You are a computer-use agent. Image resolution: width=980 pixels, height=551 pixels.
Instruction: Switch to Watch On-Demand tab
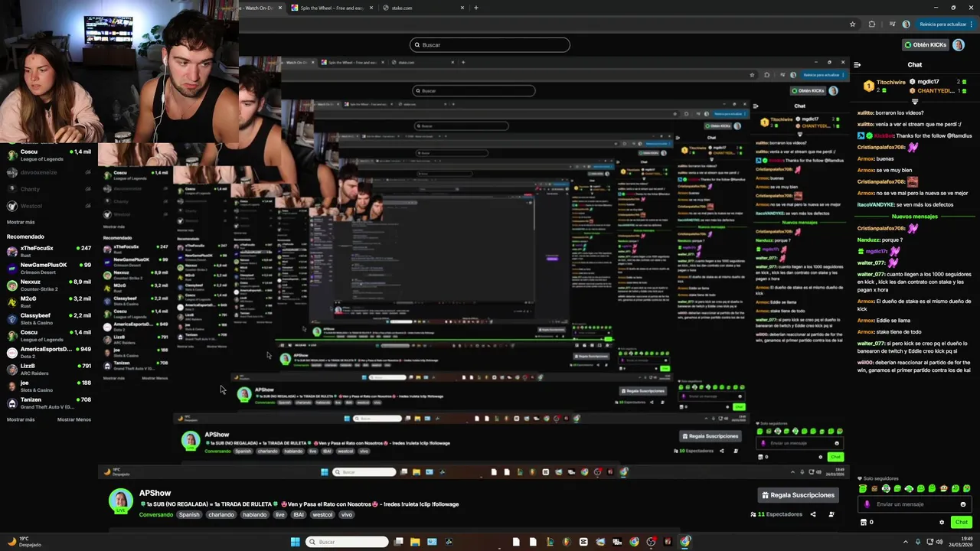click(260, 8)
